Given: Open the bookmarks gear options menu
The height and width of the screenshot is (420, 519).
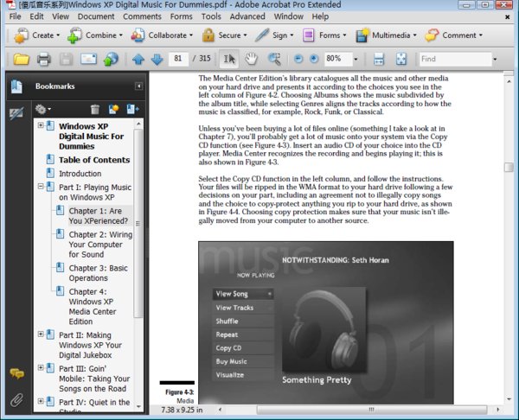Looking at the screenshot, I should (42, 109).
